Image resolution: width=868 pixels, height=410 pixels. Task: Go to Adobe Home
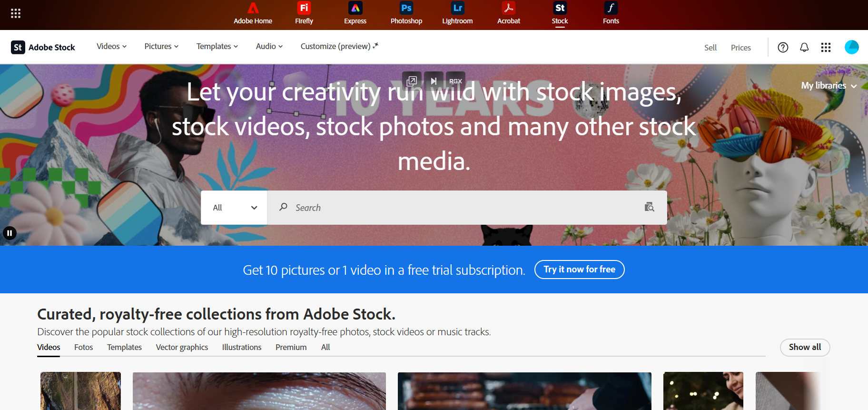[x=253, y=14]
